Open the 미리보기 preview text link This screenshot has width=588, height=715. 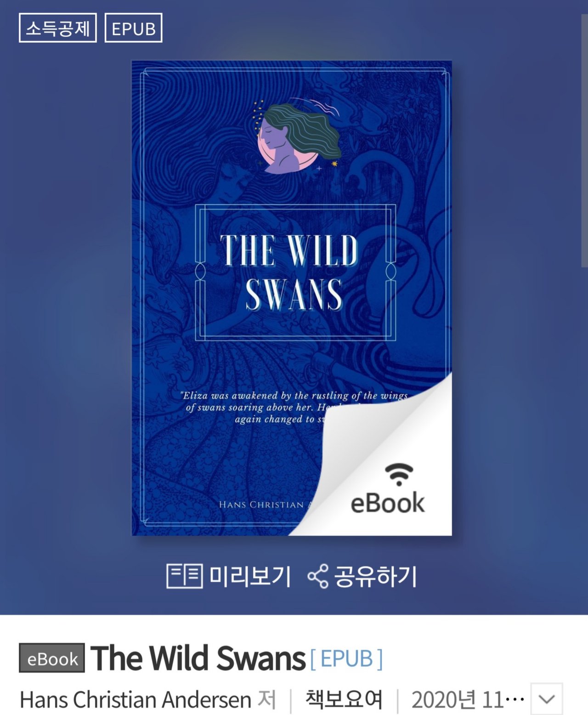coord(250,576)
